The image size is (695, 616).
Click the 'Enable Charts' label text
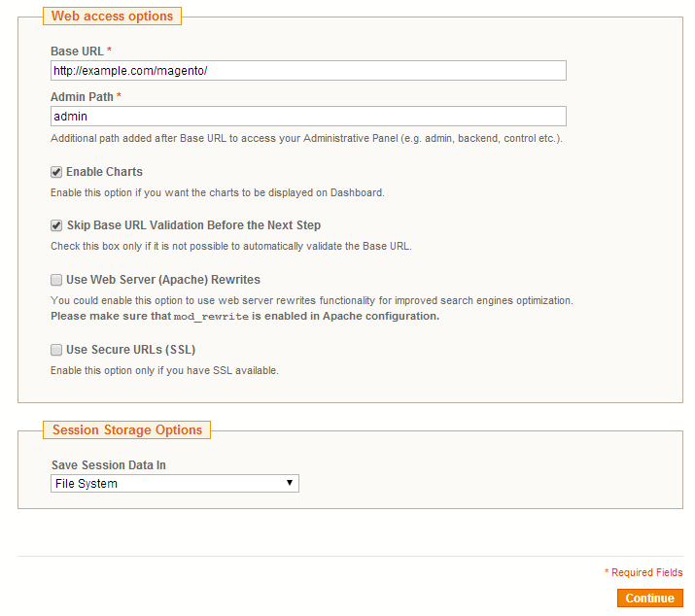(104, 172)
